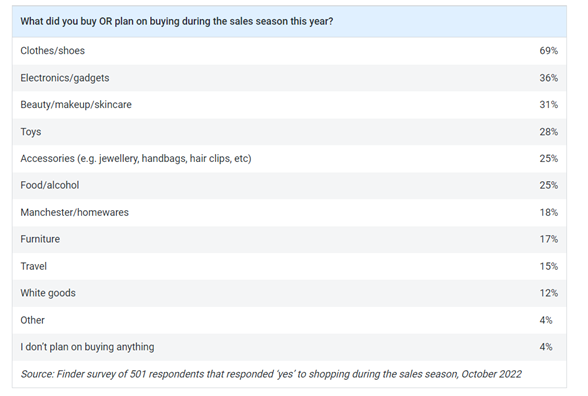Image resolution: width=588 pixels, height=396 pixels.
Task: Select the Toys row label
Action: 31,132
